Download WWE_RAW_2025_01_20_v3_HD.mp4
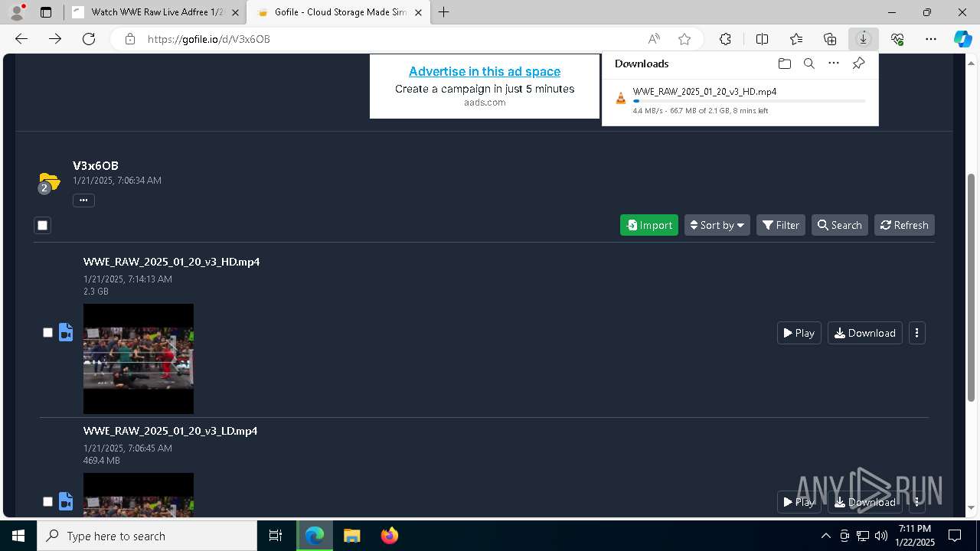 click(865, 333)
